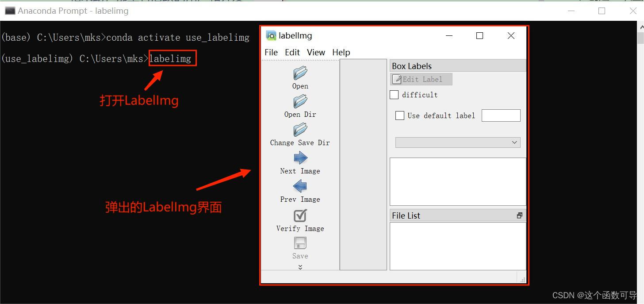Image resolution: width=644 pixels, height=304 pixels.
Task: Click the Anaconda Prompt title bar icon
Action: [10, 11]
